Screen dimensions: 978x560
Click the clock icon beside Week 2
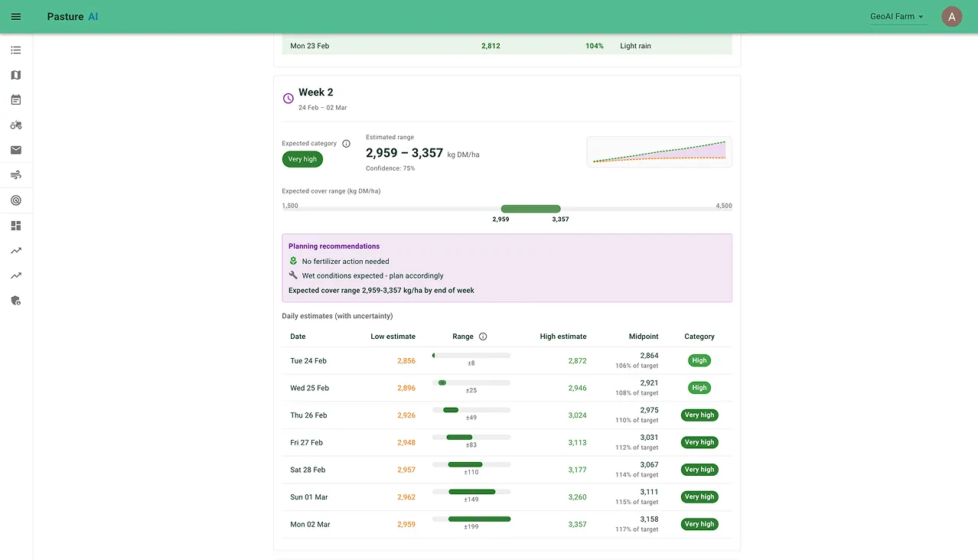(289, 98)
